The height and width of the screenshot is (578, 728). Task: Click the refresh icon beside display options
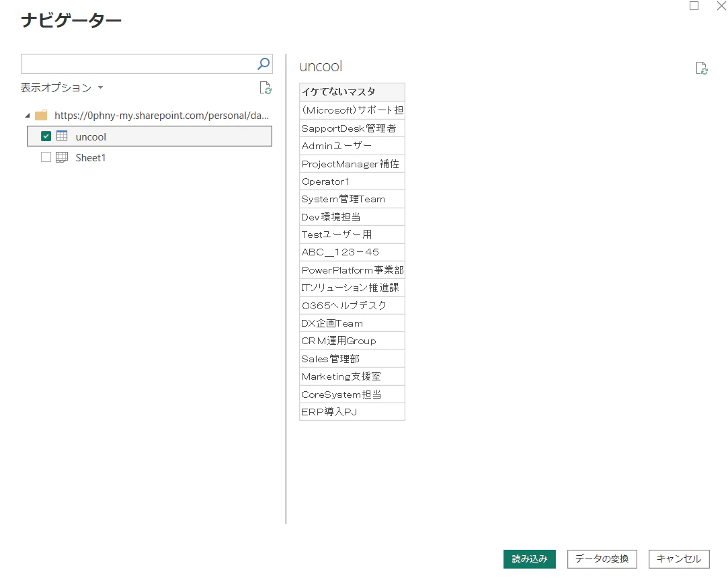[x=266, y=88]
